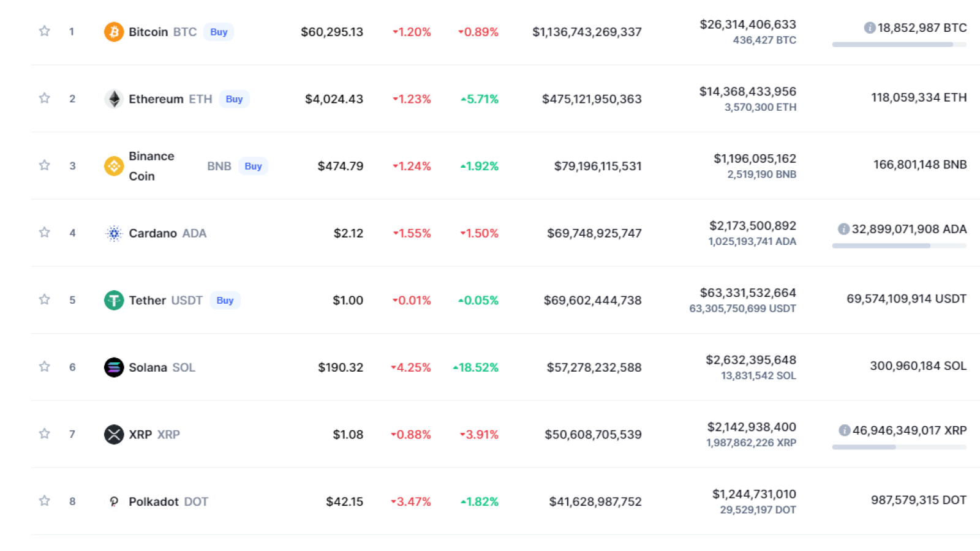
Task: Click the Buy button for Ethereum
Action: coord(234,99)
